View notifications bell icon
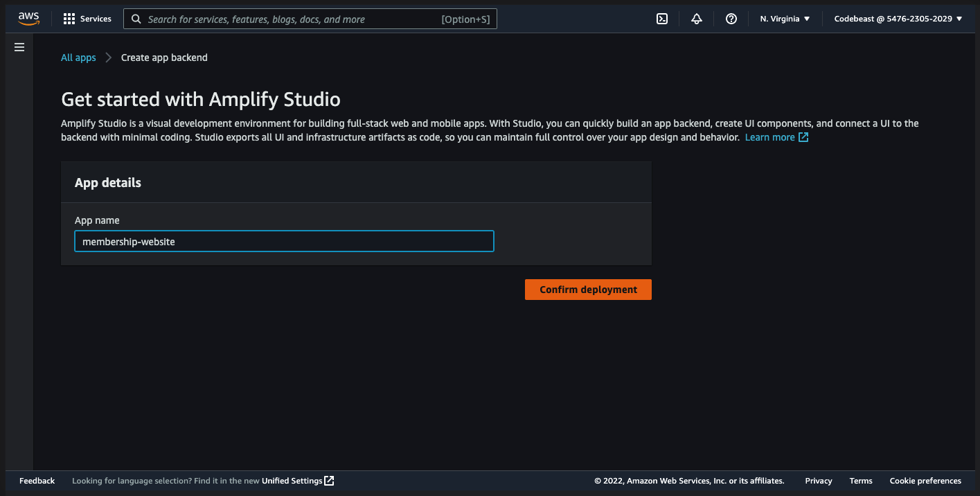The image size is (980, 496). 697,19
